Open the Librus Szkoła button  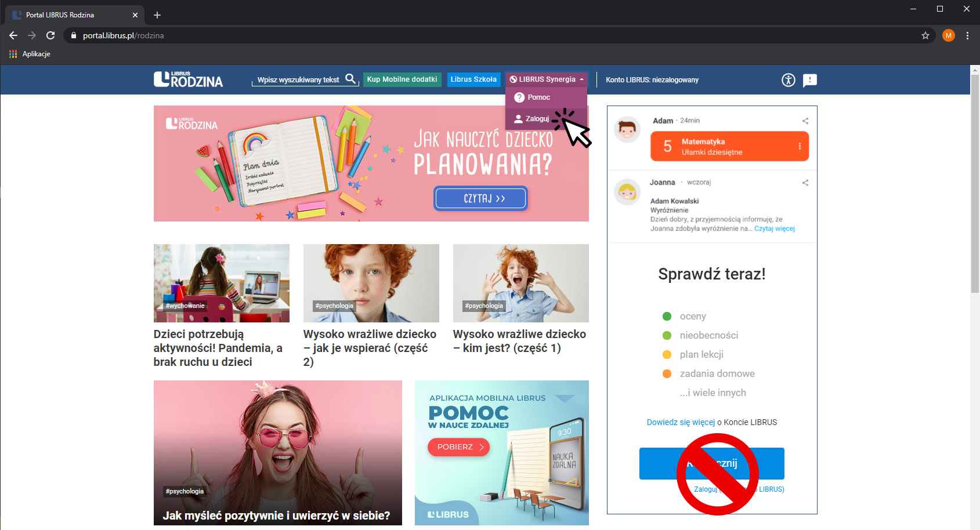(473, 79)
